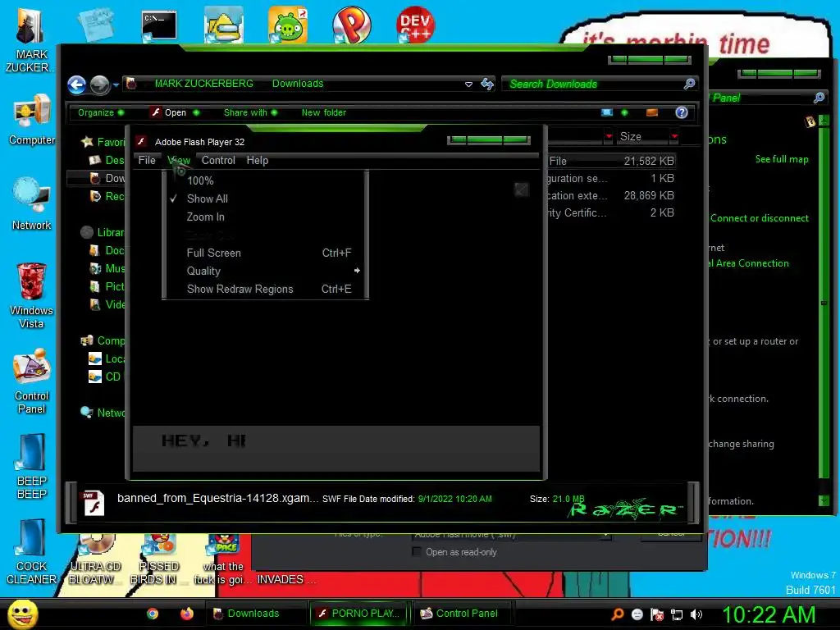The width and height of the screenshot is (840, 630).
Task: Launch the command prompt desktop shortcut
Action: click(x=158, y=25)
